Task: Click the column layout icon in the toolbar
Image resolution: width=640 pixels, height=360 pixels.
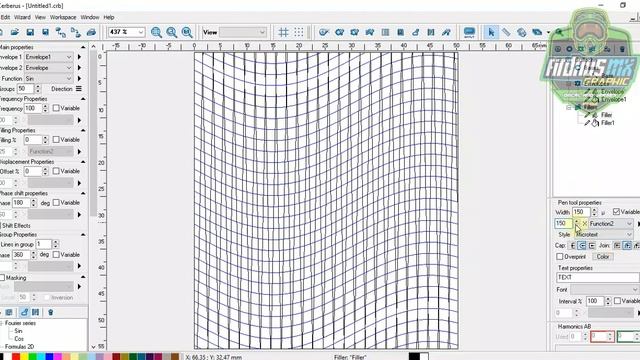Action: (x=385, y=32)
